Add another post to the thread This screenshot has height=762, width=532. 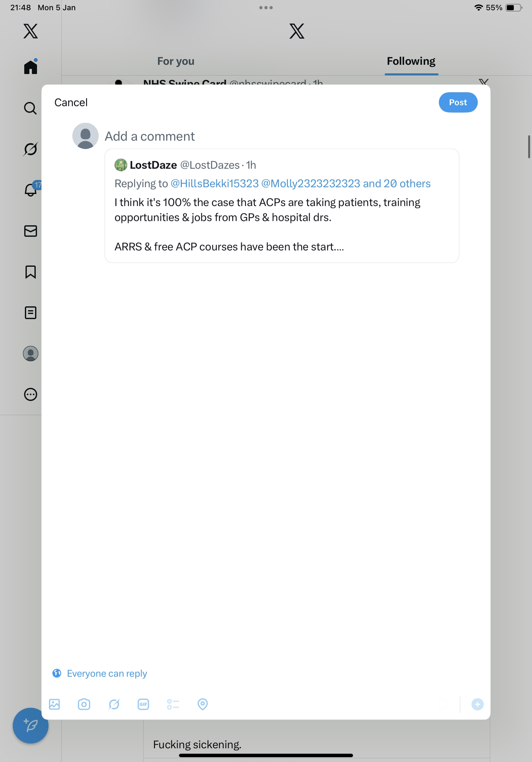click(477, 704)
